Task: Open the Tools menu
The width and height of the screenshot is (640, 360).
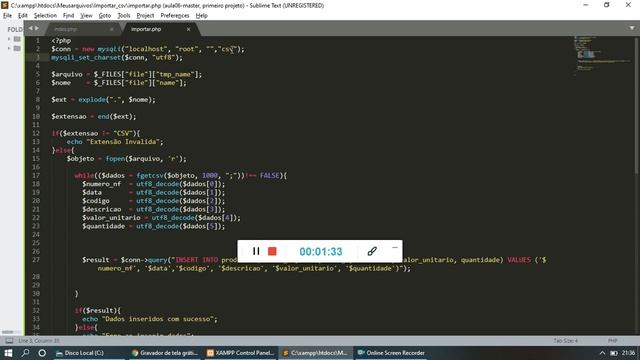Action: tap(124, 16)
